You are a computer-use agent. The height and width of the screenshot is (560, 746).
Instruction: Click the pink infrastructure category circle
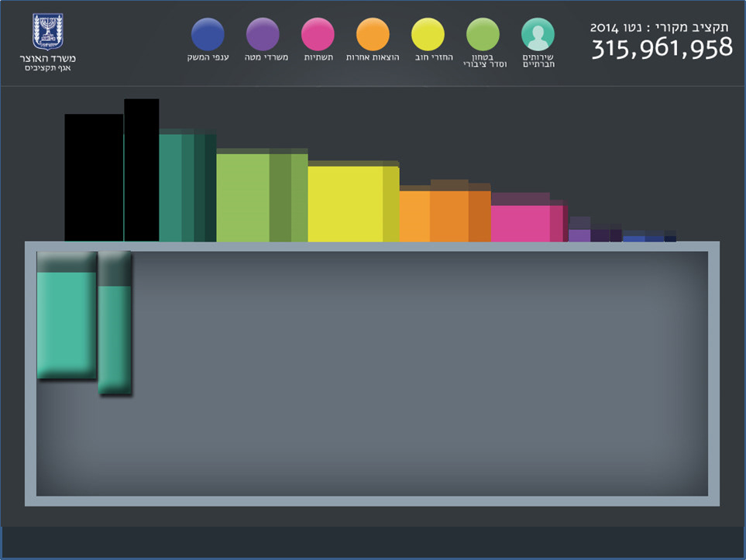tap(318, 34)
